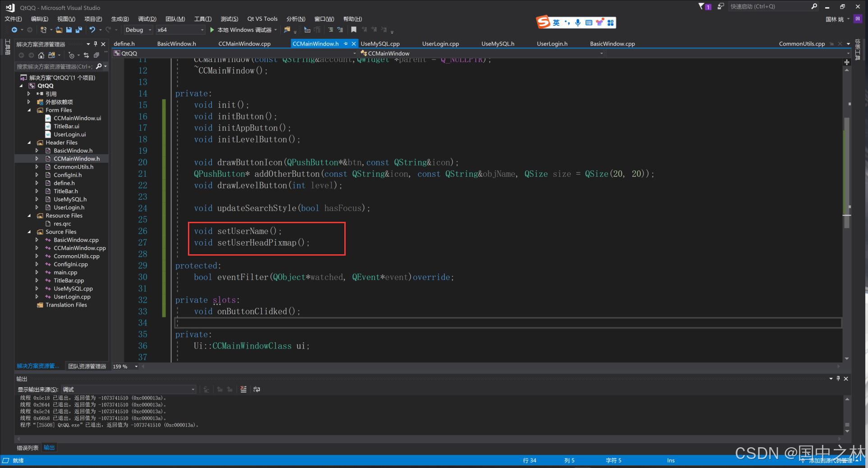The image size is (868, 468).
Task: Pin the Output panel
Action: point(838,378)
